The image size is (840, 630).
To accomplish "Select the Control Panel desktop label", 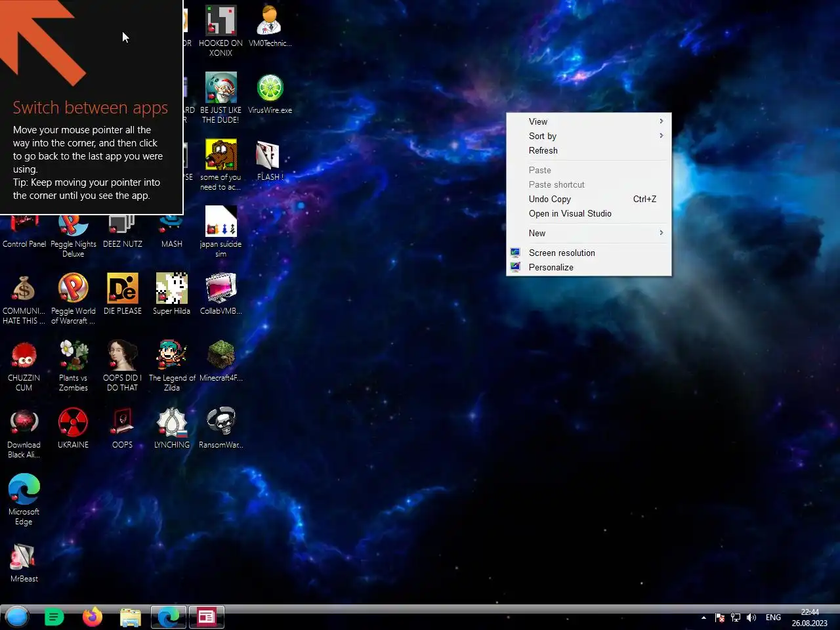I will pyautogui.click(x=24, y=244).
